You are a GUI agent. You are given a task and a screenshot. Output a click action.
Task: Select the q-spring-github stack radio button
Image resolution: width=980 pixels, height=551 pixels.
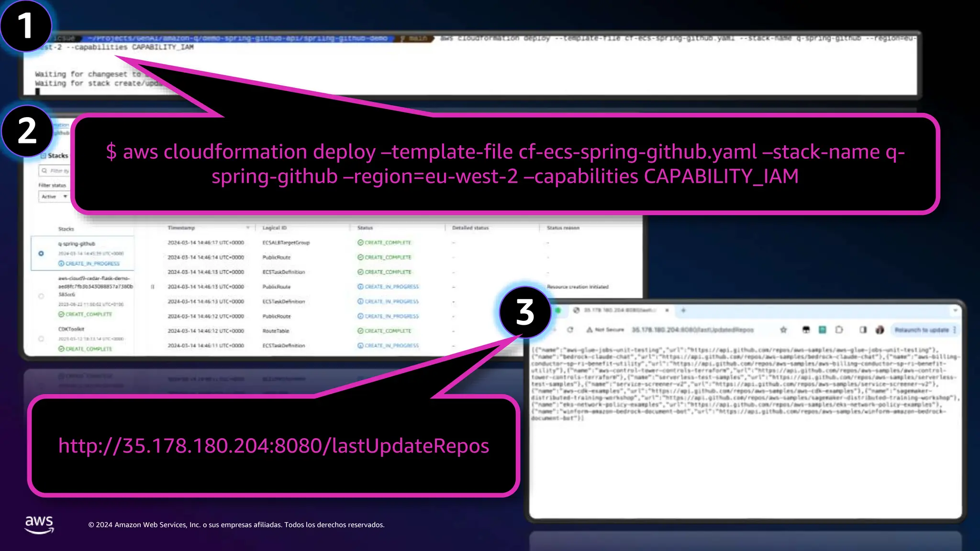point(41,253)
